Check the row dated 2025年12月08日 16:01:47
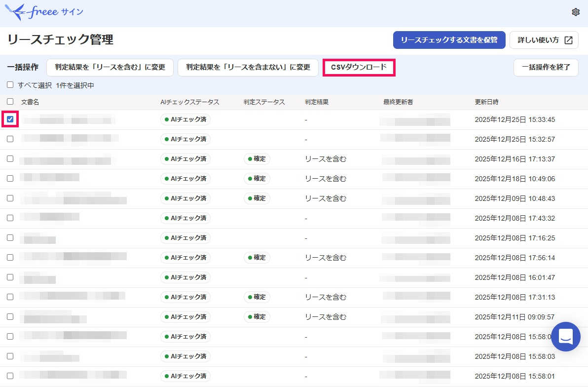The width and height of the screenshot is (588, 388). point(10,277)
